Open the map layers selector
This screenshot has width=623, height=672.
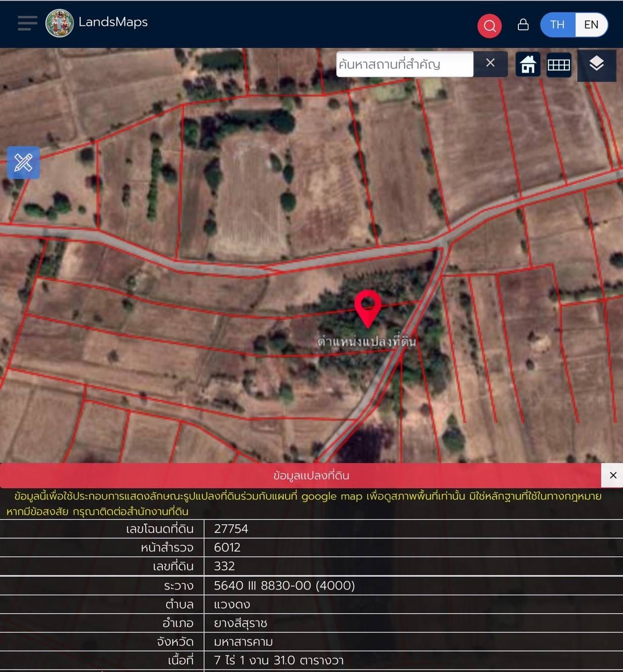coord(597,65)
